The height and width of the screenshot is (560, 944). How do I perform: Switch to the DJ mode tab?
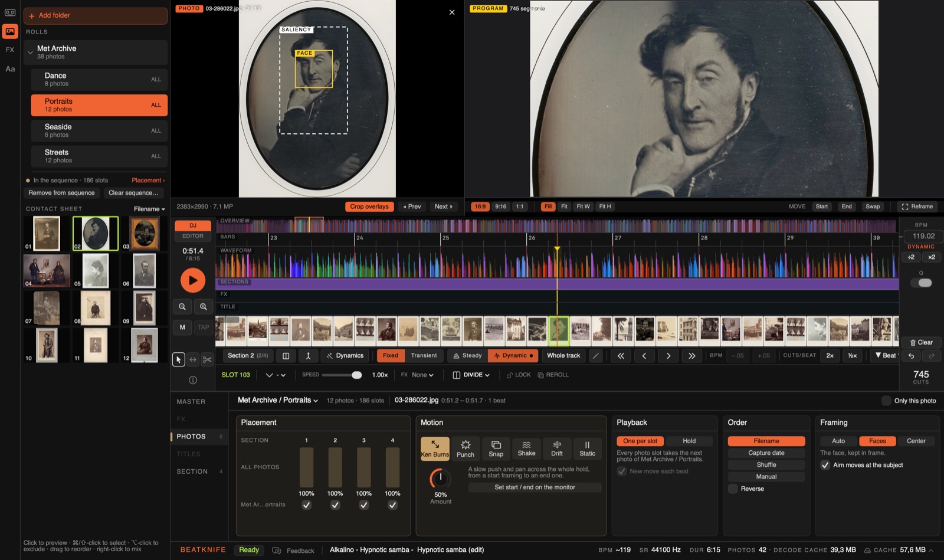(x=193, y=225)
